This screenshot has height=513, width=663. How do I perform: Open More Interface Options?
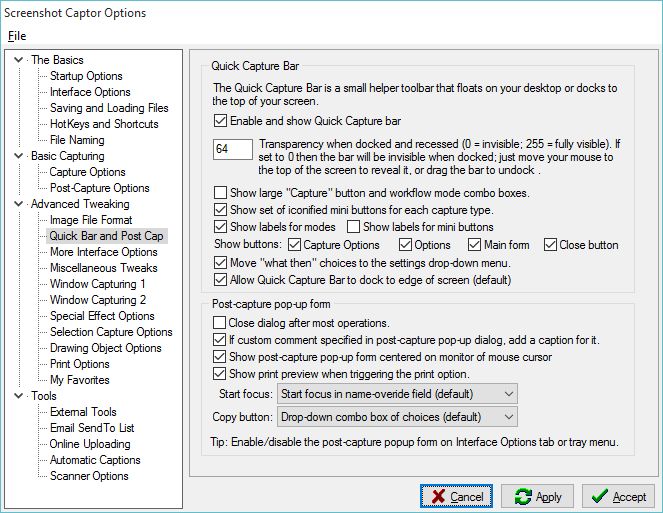pyautogui.click(x=104, y=252)
